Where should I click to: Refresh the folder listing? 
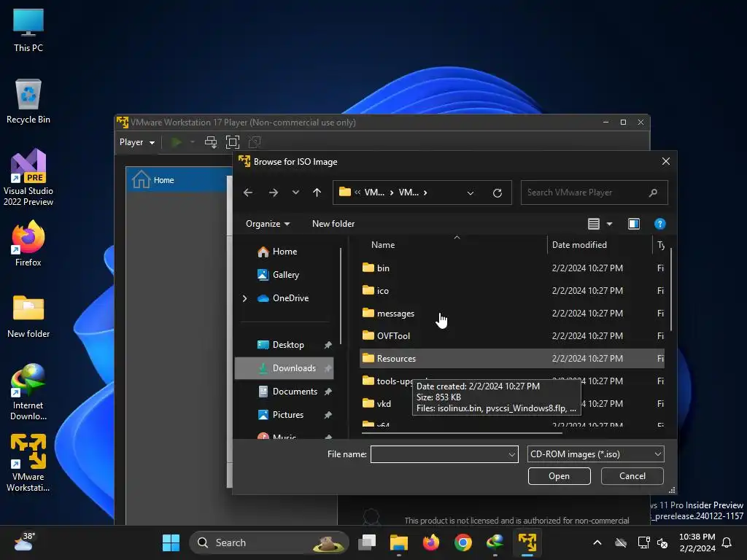[x=498, y=192]
